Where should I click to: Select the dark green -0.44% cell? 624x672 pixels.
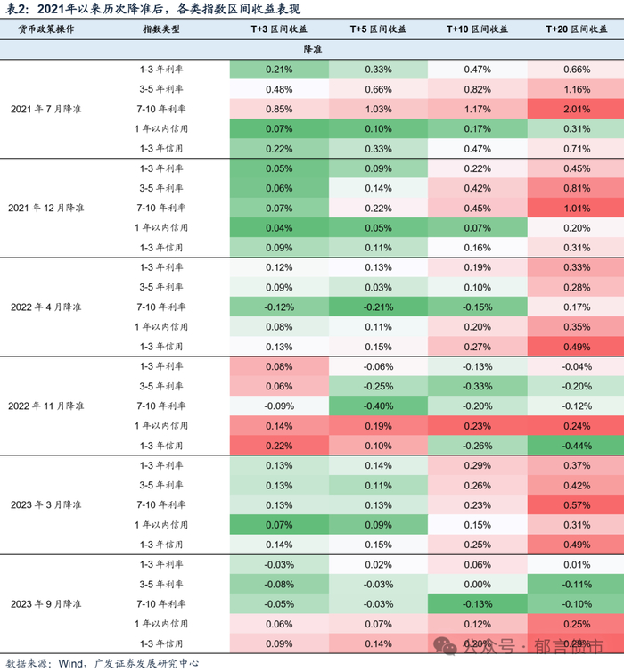(x=576, y=445)
